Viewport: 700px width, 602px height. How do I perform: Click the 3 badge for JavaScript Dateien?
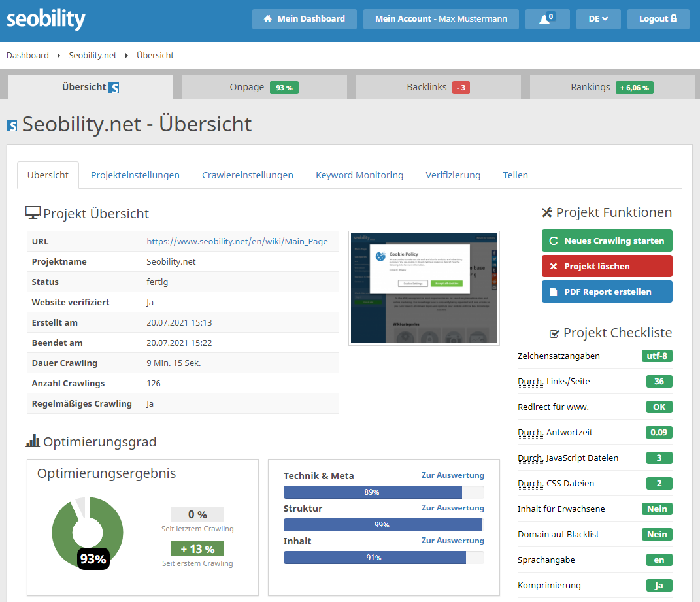click(659, 458)
